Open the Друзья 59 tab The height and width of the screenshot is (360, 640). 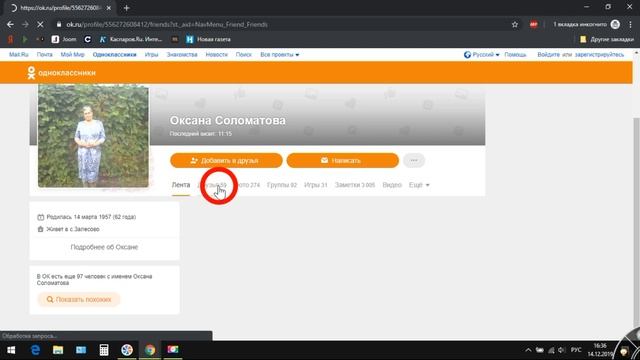(212, 185)
